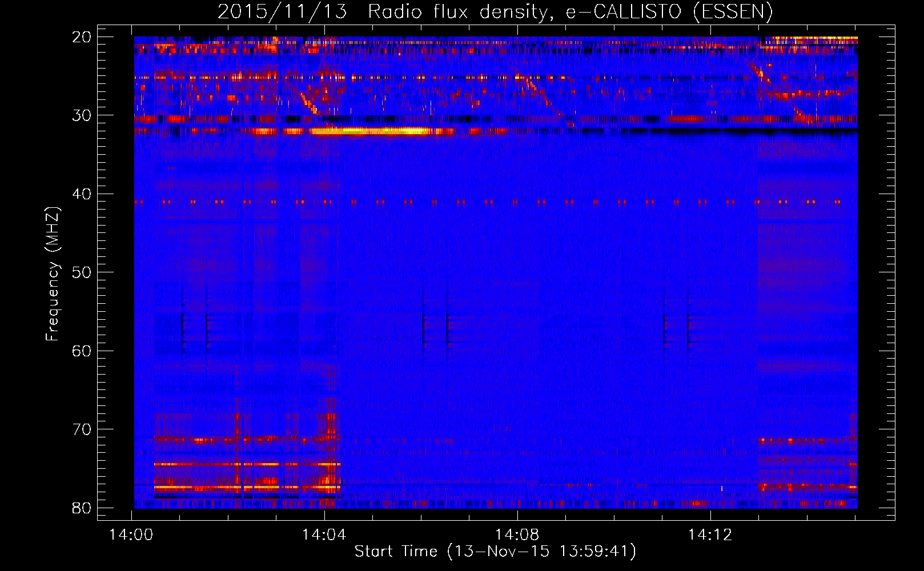Click the plot title with e-CALLISTO (ESSEN)
Viewport: 924px width, 571px height.
495,11
